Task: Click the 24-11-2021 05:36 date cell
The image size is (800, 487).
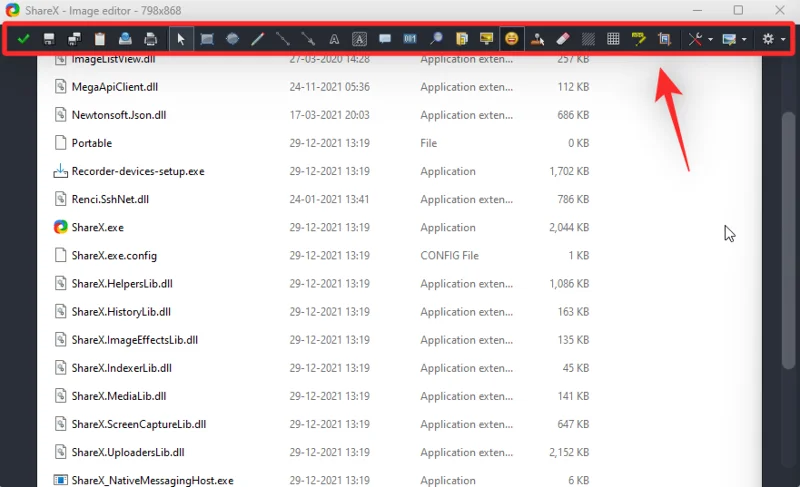Action: coord(330,87)
